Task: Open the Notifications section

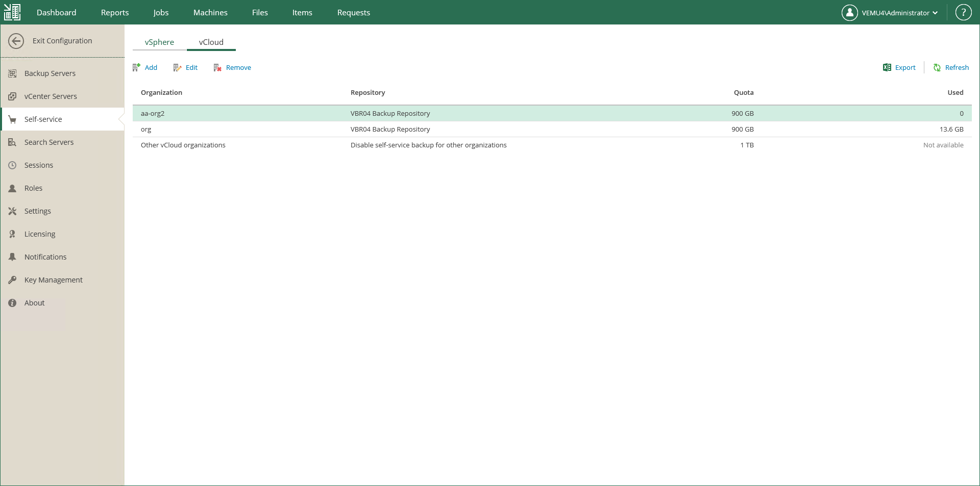Action: [x=62, y=257]
